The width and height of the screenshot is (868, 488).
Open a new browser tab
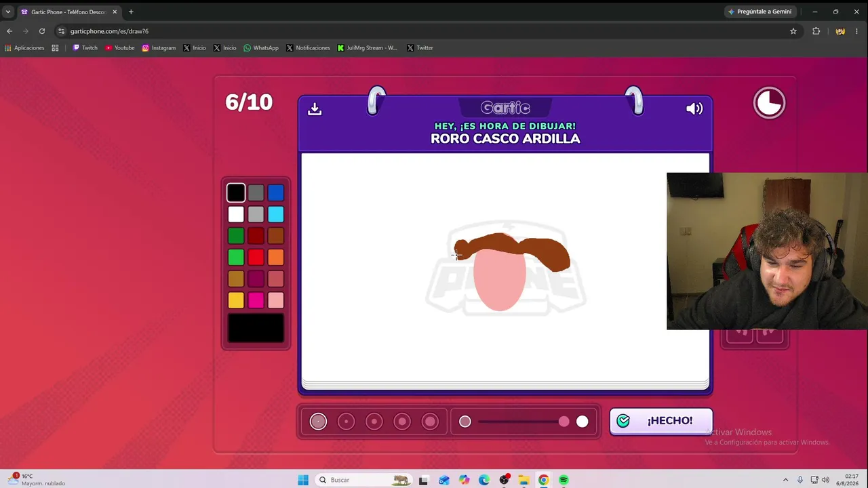click(131, 12)
